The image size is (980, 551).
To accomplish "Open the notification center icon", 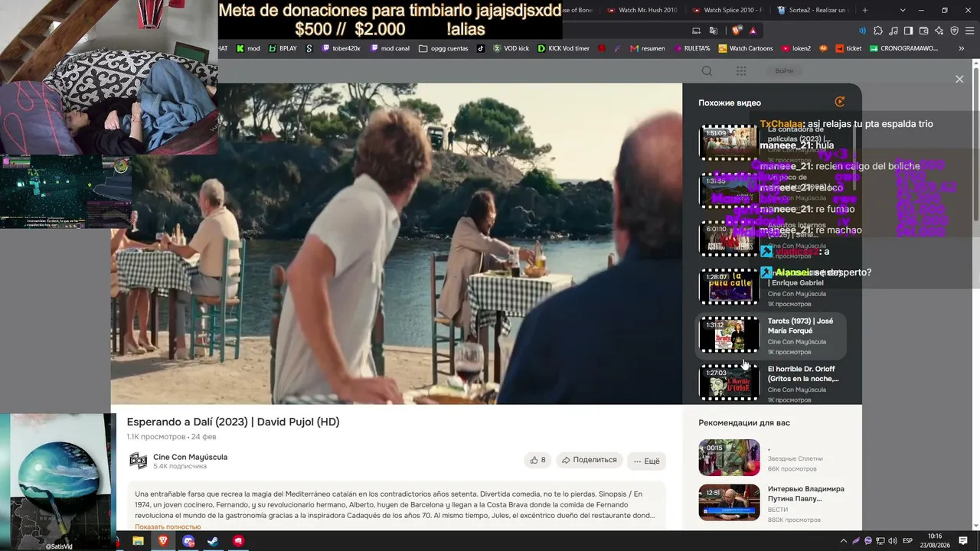I will coord(963,541).
